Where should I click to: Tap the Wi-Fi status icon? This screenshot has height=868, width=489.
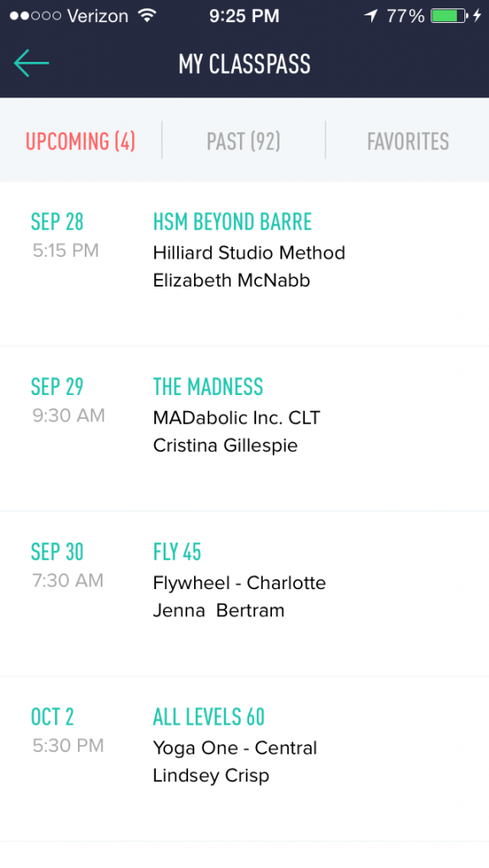click(147, 15)
